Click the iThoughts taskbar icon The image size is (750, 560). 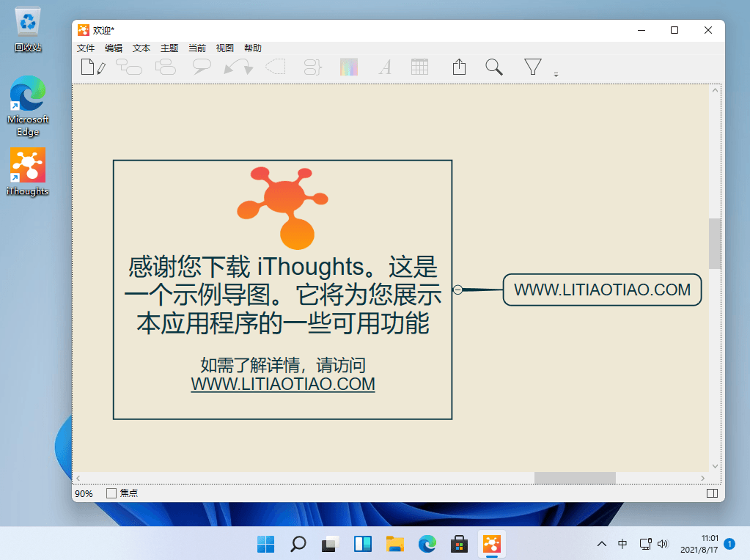point(492,544)
